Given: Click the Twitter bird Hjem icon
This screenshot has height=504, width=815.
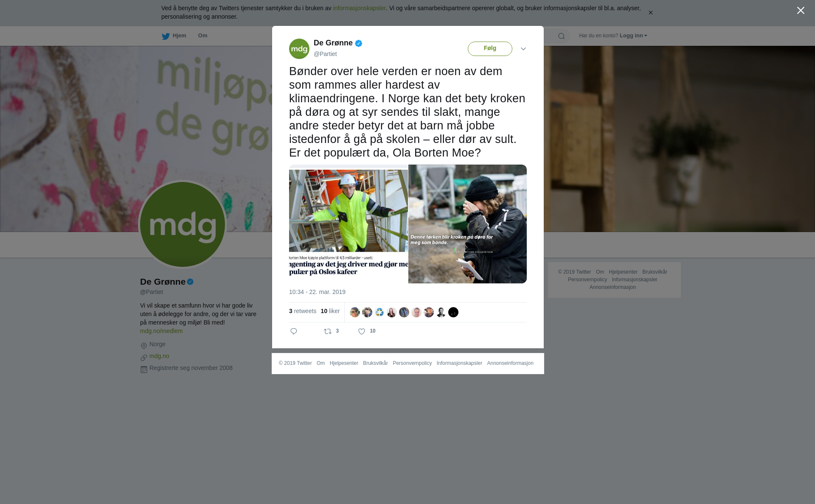Looking at the screenshot, I should [166, 36].
